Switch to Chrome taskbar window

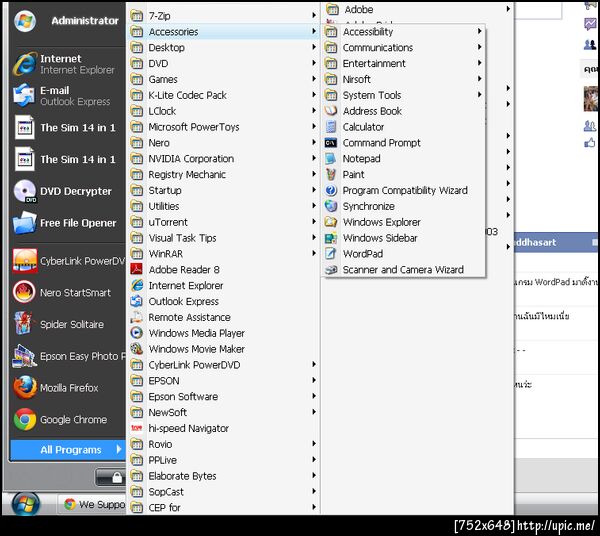[92, 505]
